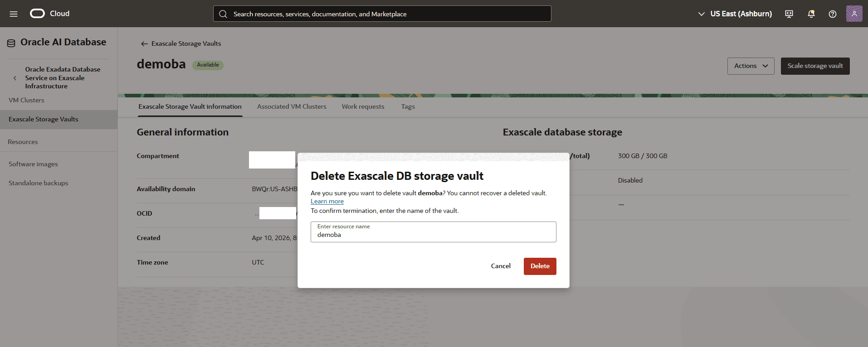Click the Scale storage vault button
Viewport: 868px width, 347px height.
[815, 66]
